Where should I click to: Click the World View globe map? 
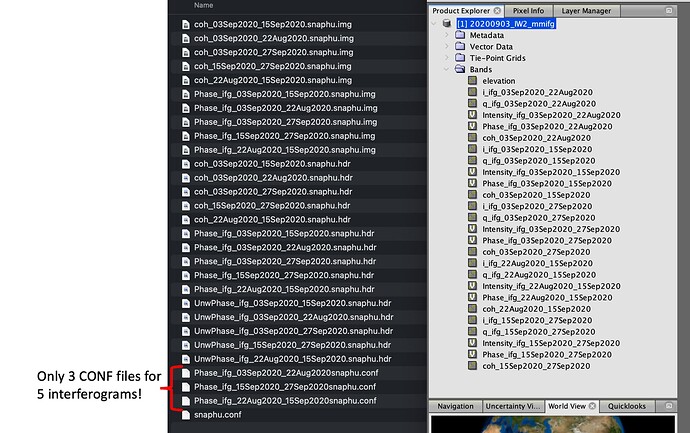pyautogui.click(x=553, y=424)
